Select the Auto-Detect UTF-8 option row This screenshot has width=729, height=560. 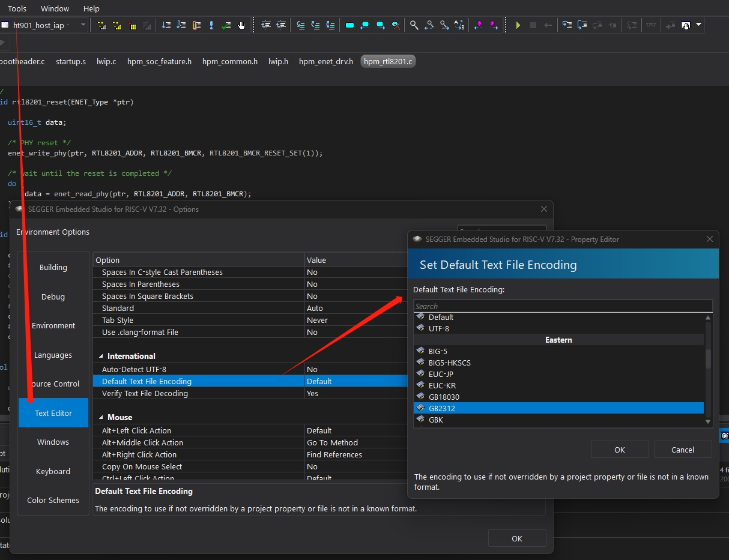[250, 369]
